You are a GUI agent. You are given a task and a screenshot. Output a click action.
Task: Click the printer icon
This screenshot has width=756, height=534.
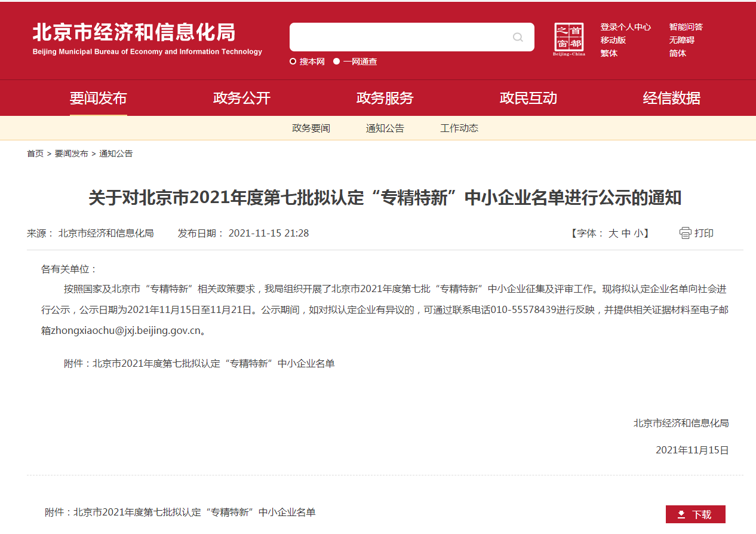tap(685, 233)
